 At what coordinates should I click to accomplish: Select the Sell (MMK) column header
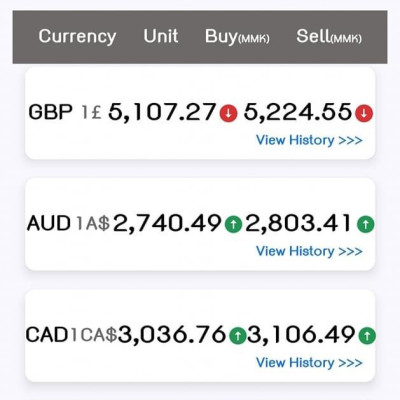click(x=329, y=36)
